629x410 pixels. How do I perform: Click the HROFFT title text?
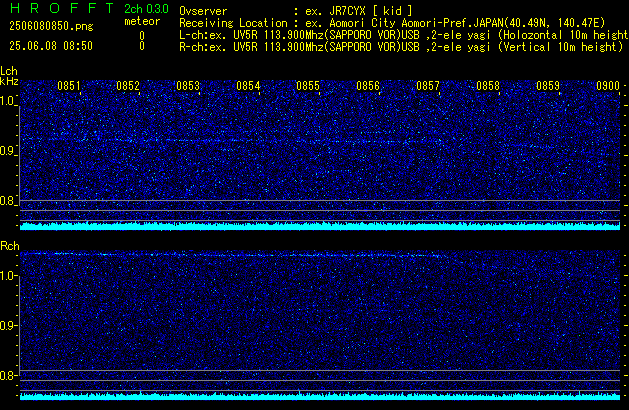[62, 8]
